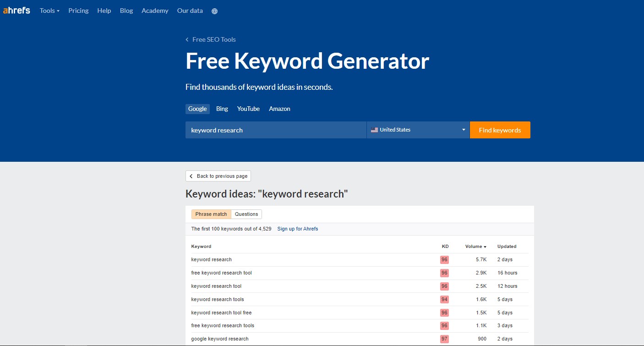
Task: Open the language globe icon
Action: [x=215, y=11]
